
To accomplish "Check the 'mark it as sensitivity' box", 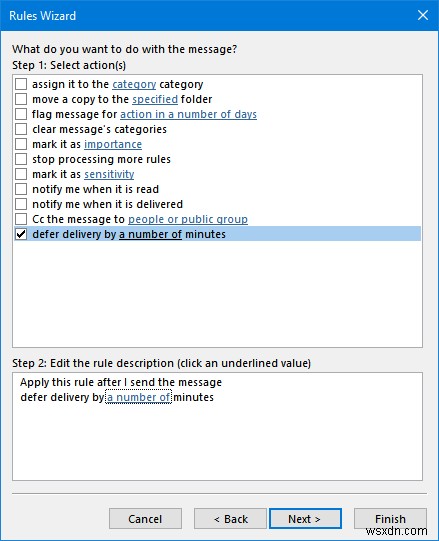I will [21, 174].
